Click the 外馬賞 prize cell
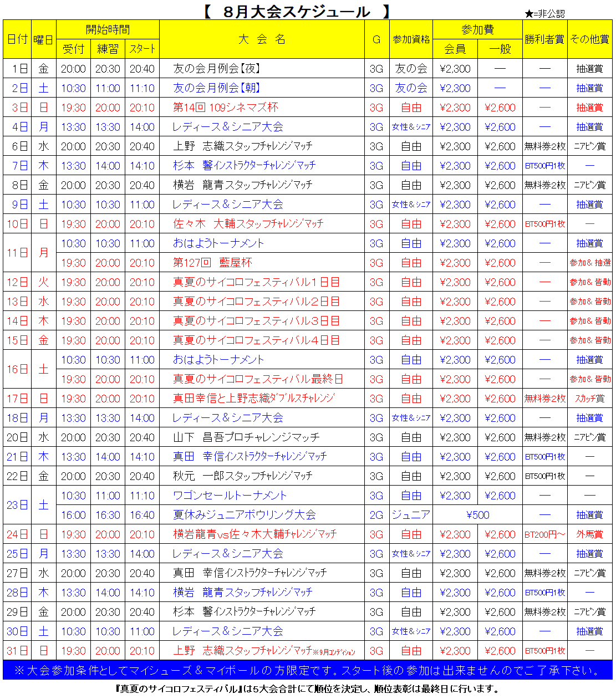This screenshot has height=699, width=616. (x=590, y=534)
